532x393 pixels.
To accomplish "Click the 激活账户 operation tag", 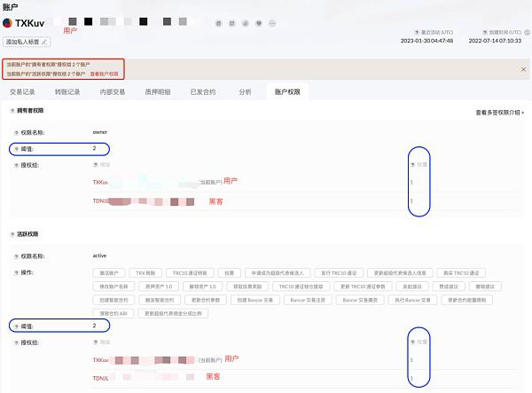I will [107, 272].
